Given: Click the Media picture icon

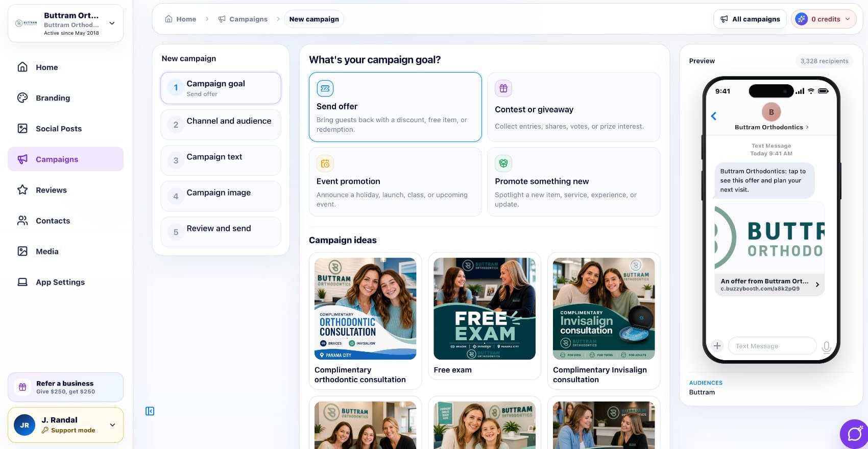Looking at the screenshot, I should 22,251.
